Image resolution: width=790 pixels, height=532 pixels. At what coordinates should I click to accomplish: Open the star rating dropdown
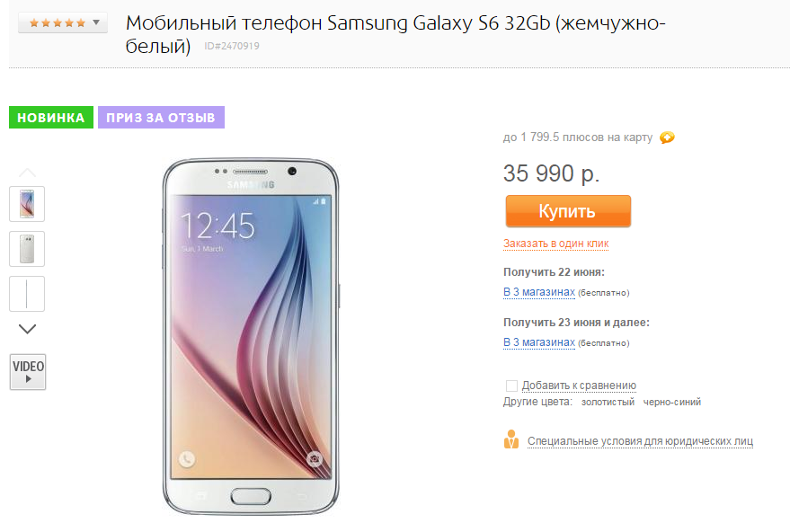coord(96,22)
